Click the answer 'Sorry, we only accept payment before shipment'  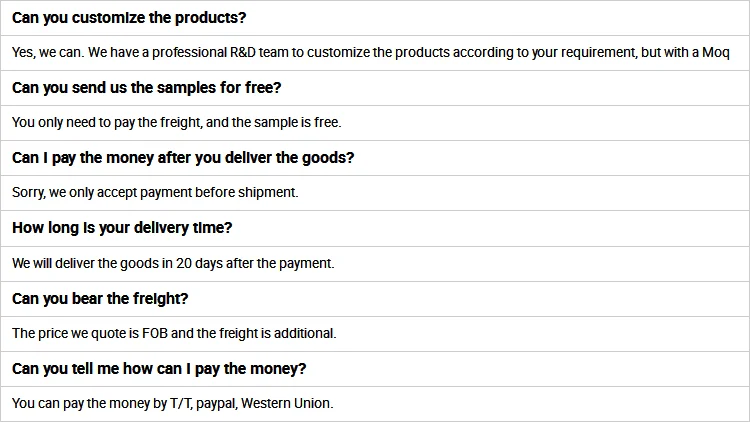coord(155,193)
